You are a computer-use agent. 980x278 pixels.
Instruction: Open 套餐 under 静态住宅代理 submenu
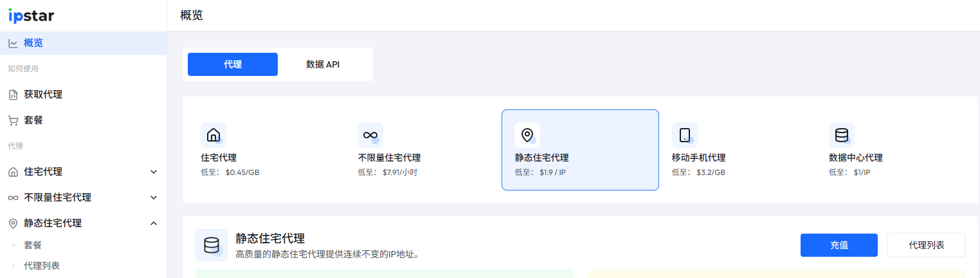tap(33, 245)
